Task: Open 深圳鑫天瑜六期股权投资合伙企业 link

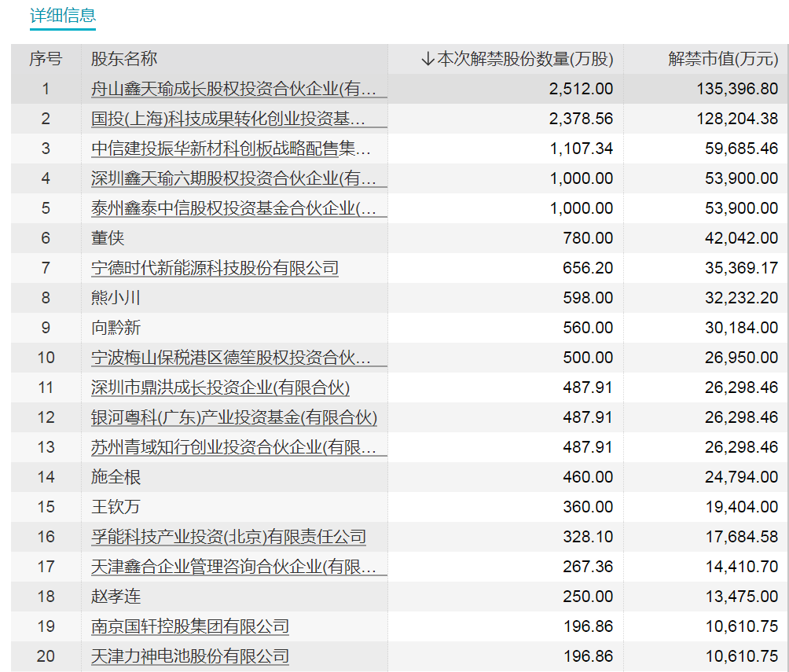Action: pos(233,178)
